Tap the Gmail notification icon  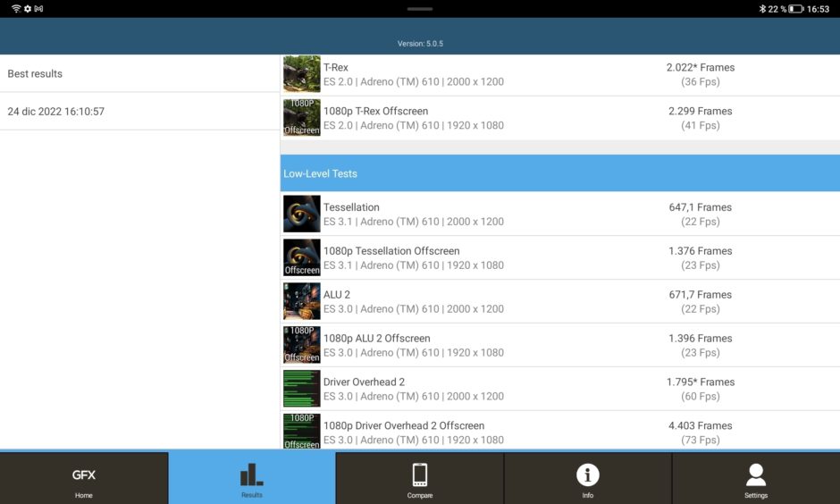tap(38, 9)
